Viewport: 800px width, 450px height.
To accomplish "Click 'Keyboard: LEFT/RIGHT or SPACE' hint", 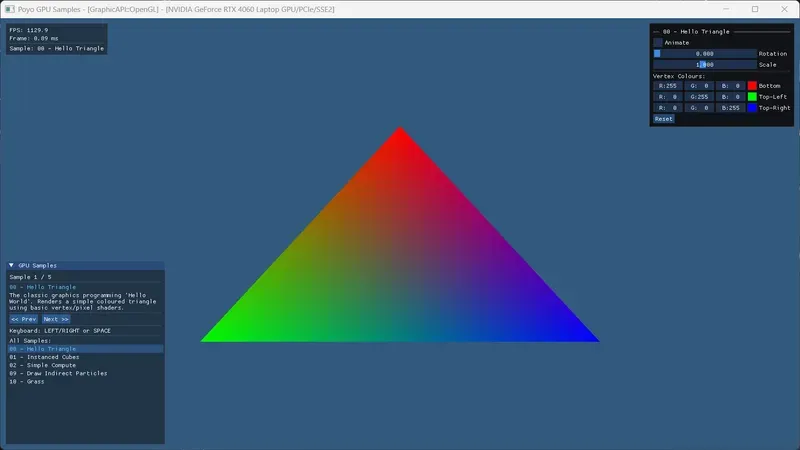I will [60, 331].
